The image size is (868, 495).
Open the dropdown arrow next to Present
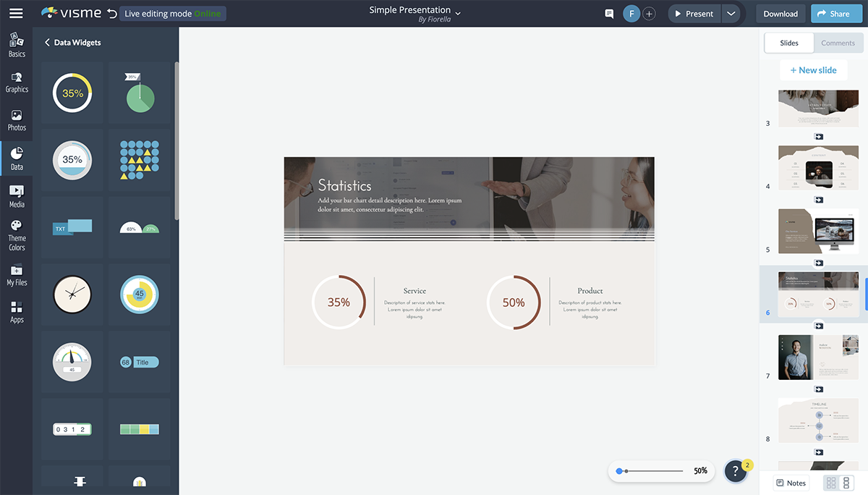tap(731, 14)
